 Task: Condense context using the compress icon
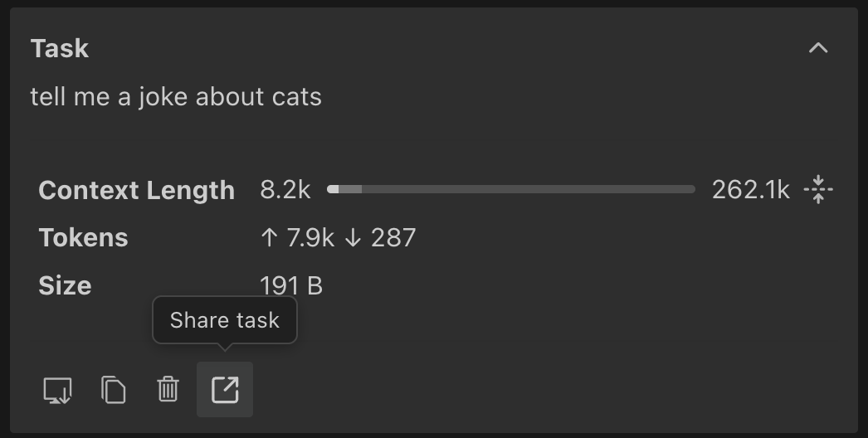click(818, 190)
